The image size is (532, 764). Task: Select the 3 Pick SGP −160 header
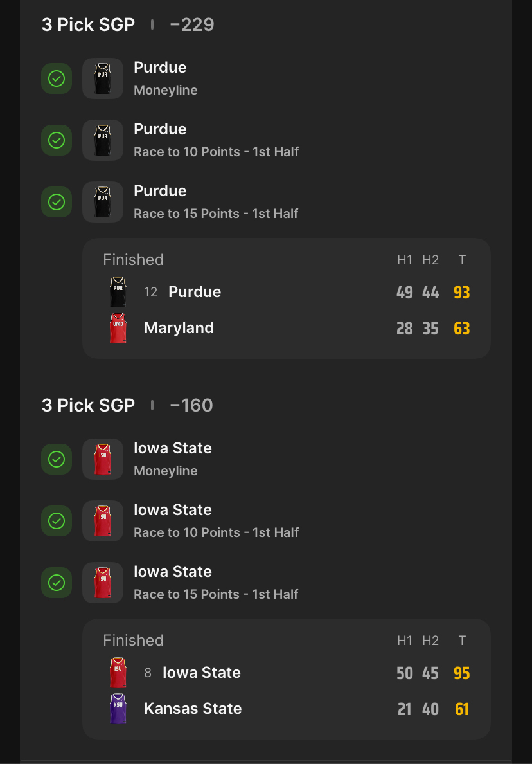click(128, 405)
